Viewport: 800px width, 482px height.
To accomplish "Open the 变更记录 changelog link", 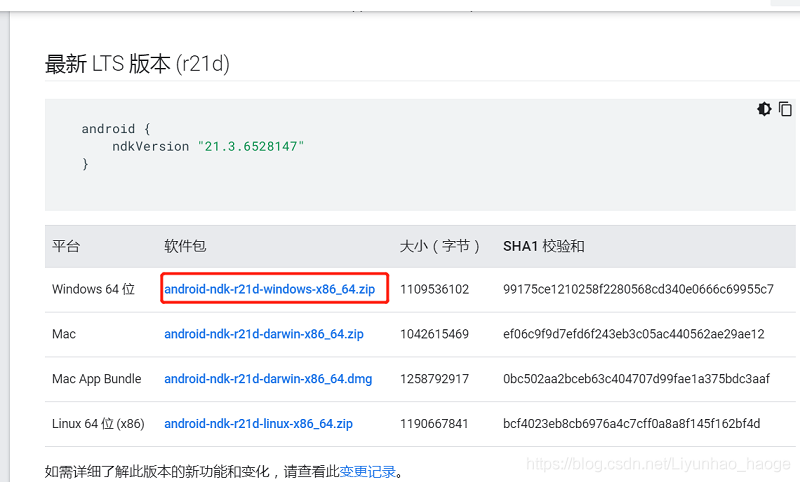I will coord(367,472).
